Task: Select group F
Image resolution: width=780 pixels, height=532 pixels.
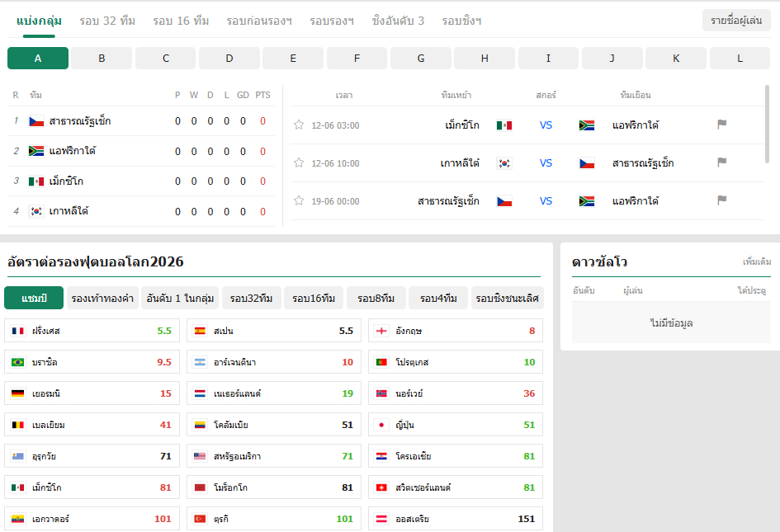Action: coord(357,59)
